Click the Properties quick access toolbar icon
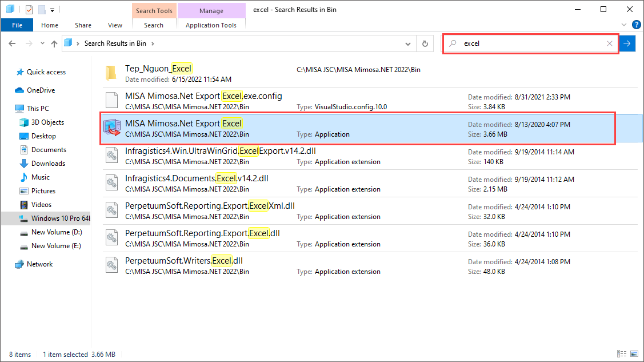The height and width of the screenshot is (362, 644). (x=29, y=10)
